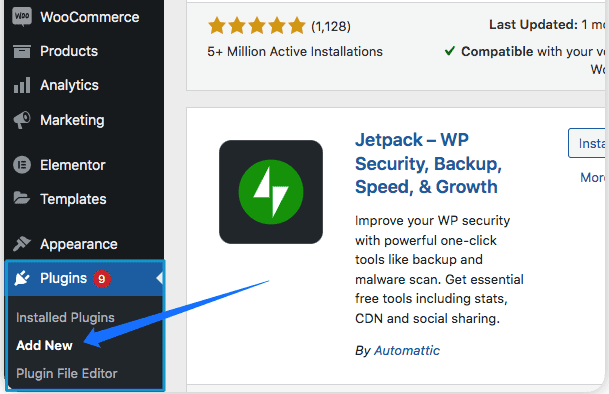Click the Marketing megaphone icon
Image resolution: width=609 pixels, height=394 pixels.
(x=22, y=120)
